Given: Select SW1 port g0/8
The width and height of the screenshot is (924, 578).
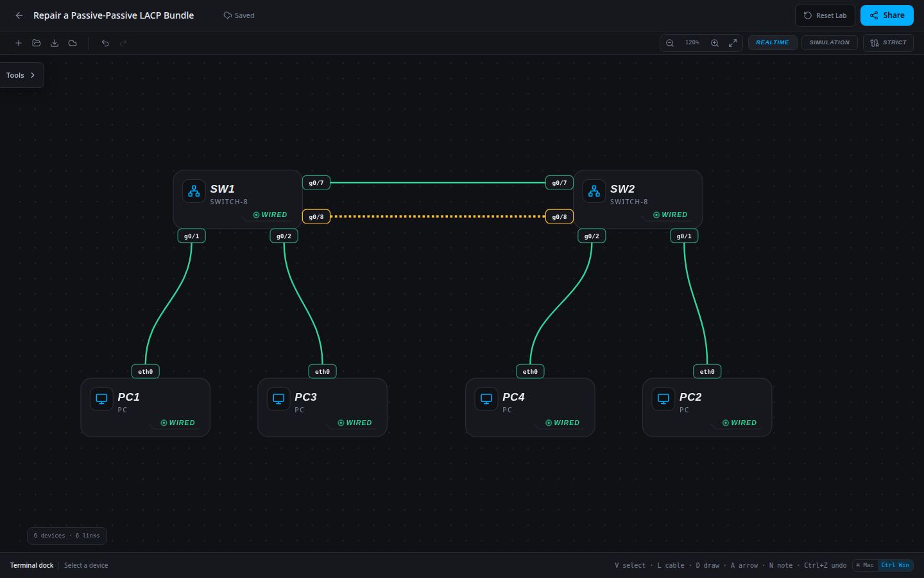Looking at the screenshot, I should pos(316,217).
